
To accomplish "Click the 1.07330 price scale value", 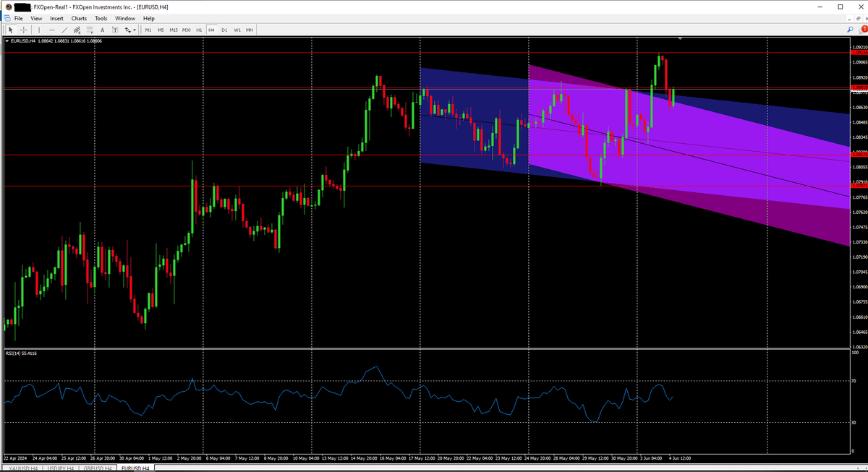I will coord(859,242).
